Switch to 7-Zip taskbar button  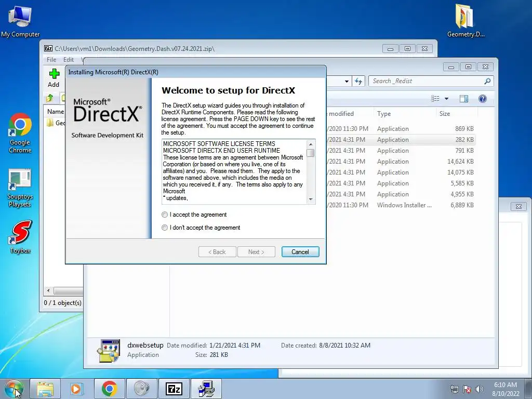pos(174,389)
